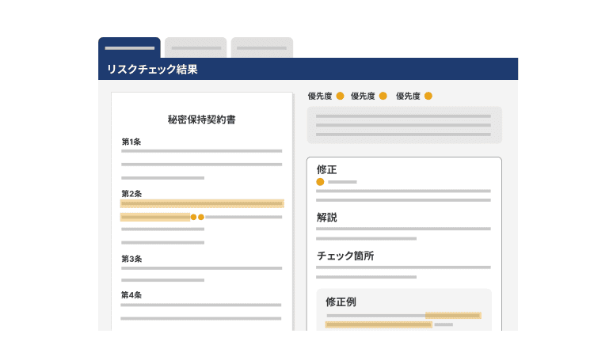Select the active first tab
This screenshot has width=613, height=364.
129,47
